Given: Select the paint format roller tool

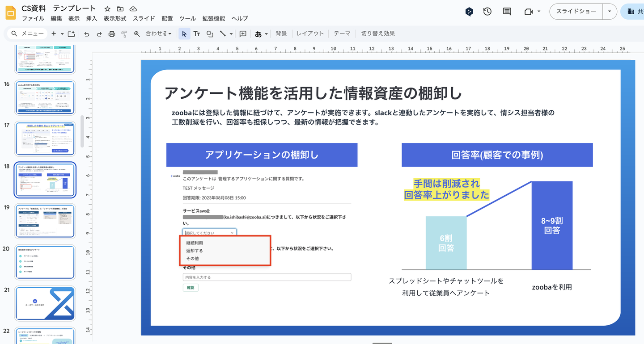Looking at the screenshot, I should pyautogui.click(x=124, y=34).
